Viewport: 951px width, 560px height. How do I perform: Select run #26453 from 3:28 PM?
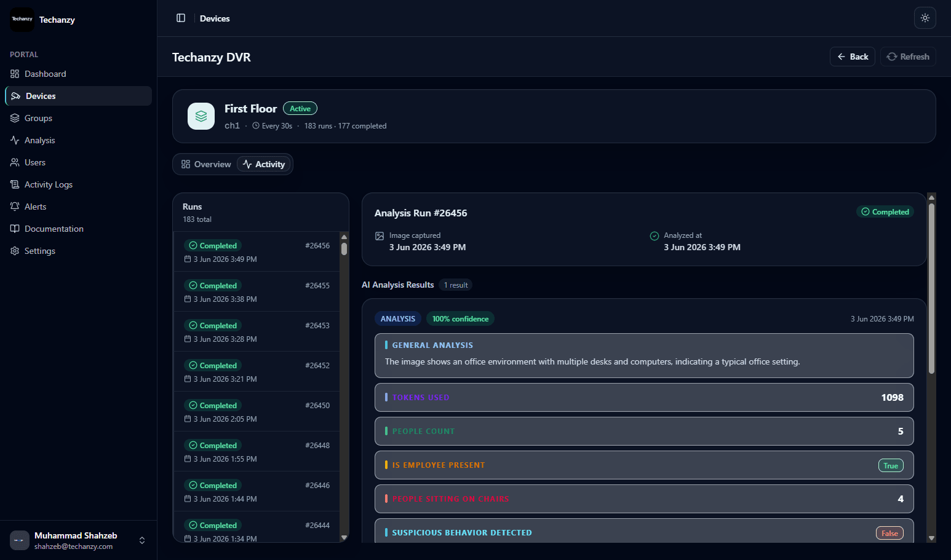[x=257, y=332]
